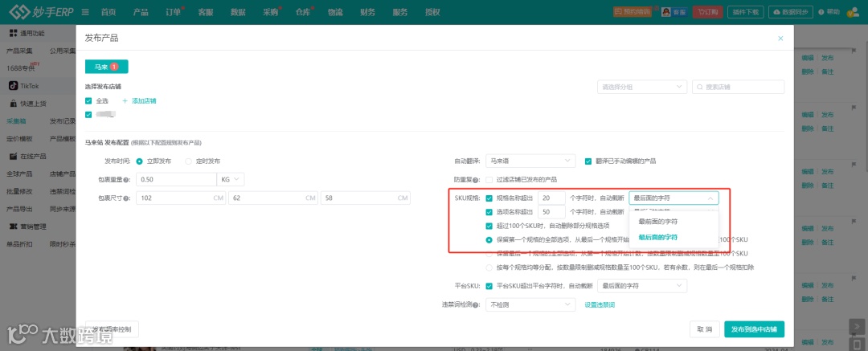Click the 预约培训 button
868x351 pixels.
(633, 11)
